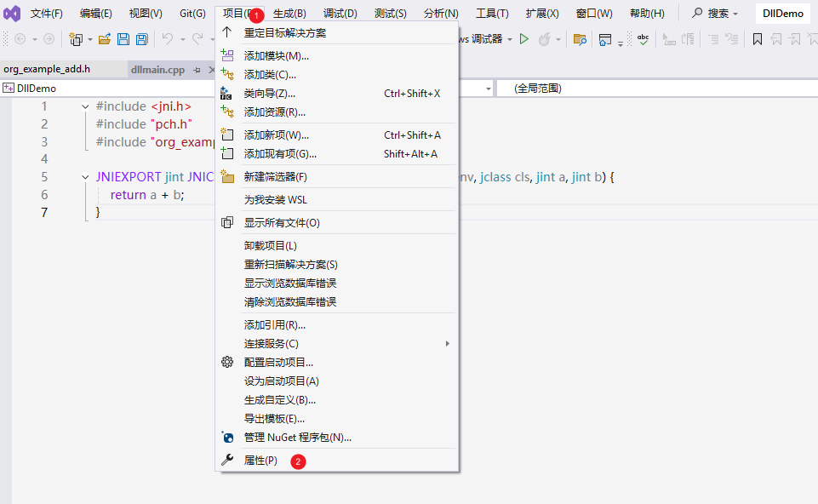The width and height of the screenshot is (818, 504).
Task: Click the Undo arrow icon
Action: point(168,38)
